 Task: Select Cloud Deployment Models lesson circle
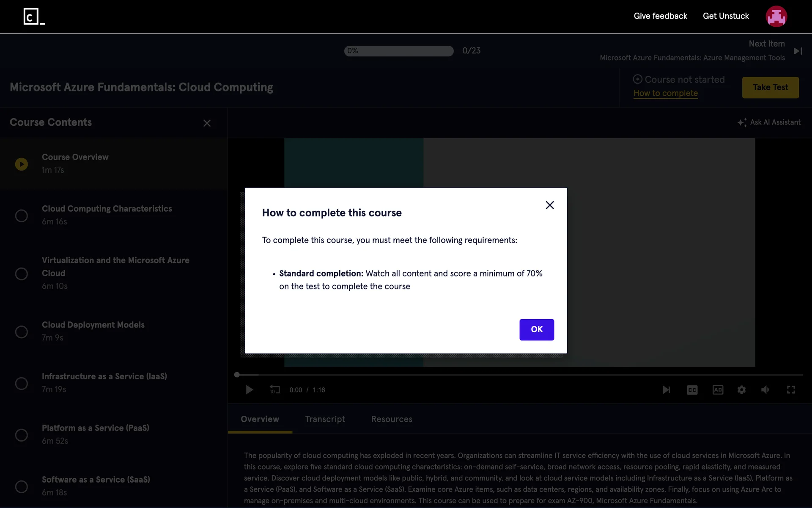click(x=22, y=332)
